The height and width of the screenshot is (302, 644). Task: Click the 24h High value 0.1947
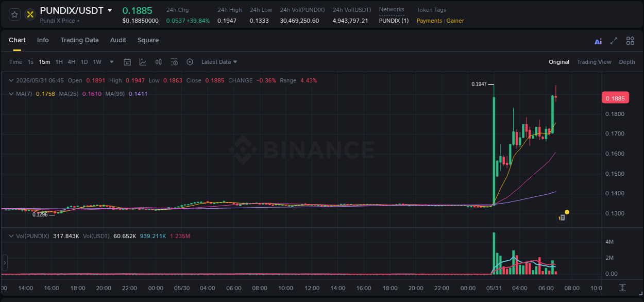[x=227, y=21]
